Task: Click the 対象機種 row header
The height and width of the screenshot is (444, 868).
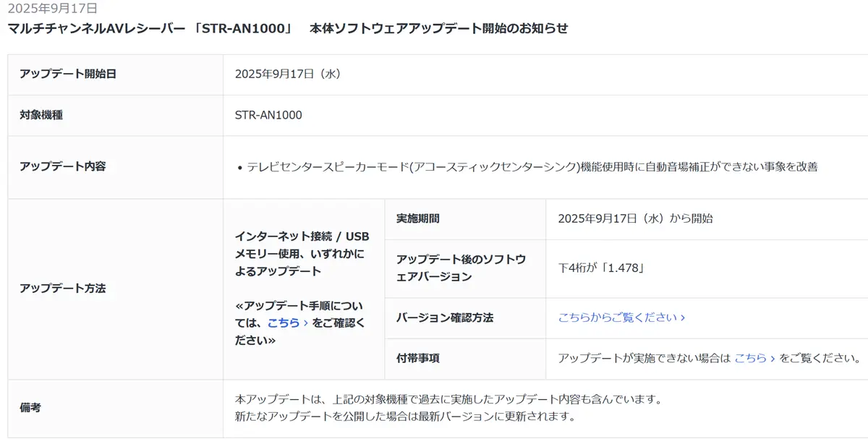Action: click(115, 115)
